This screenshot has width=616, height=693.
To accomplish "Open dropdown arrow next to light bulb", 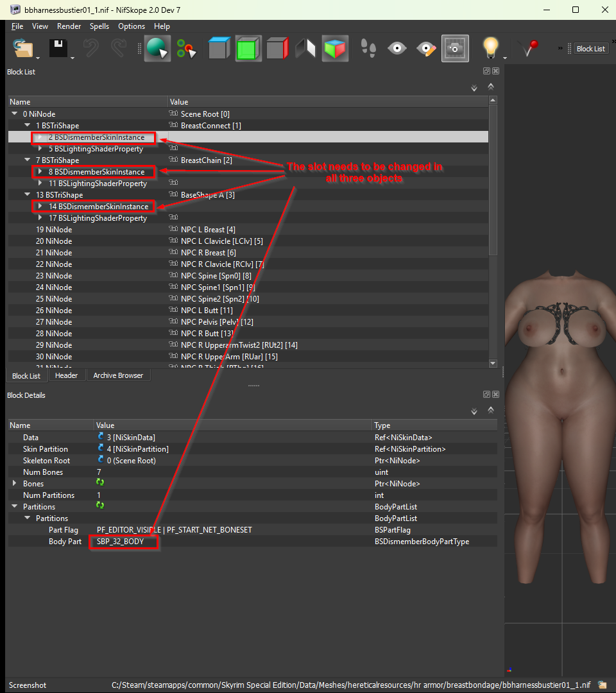I will click(x=504, y=58).
